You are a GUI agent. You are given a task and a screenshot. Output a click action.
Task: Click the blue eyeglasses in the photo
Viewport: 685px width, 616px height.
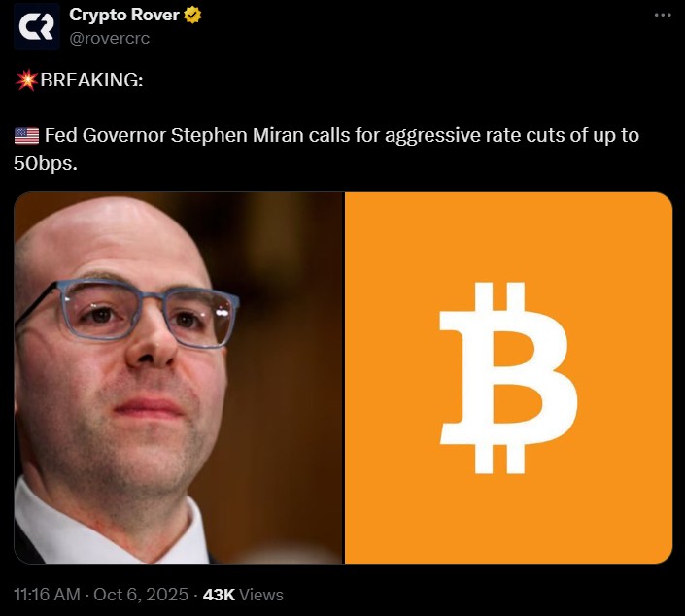coord(126,311)
